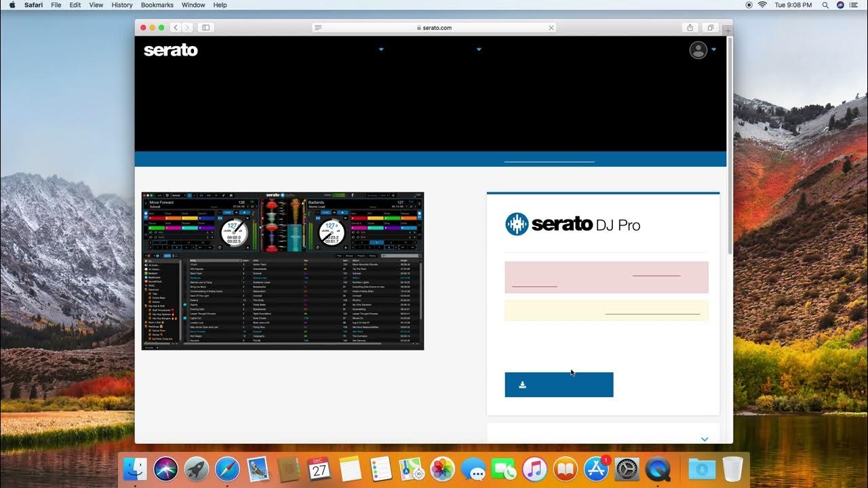Click the Serato logo in site header

click(x=171, y=50)
